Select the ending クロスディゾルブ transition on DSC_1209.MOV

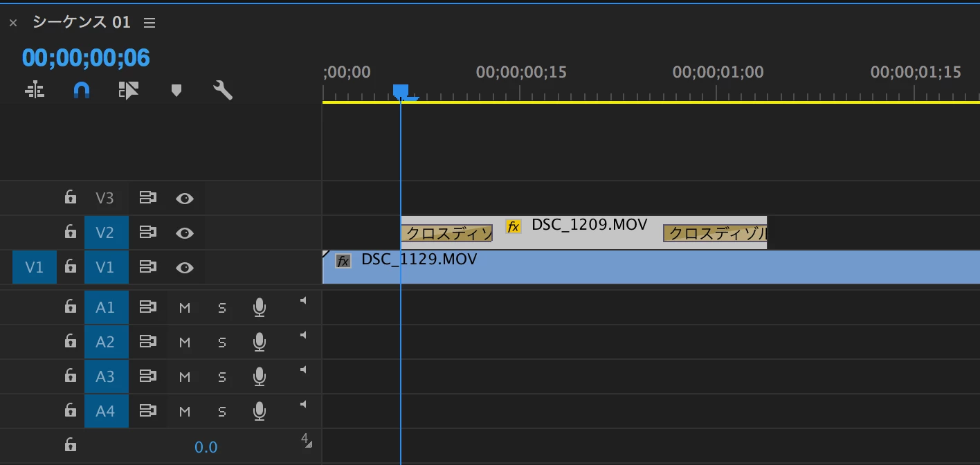(x=715, y=233)
